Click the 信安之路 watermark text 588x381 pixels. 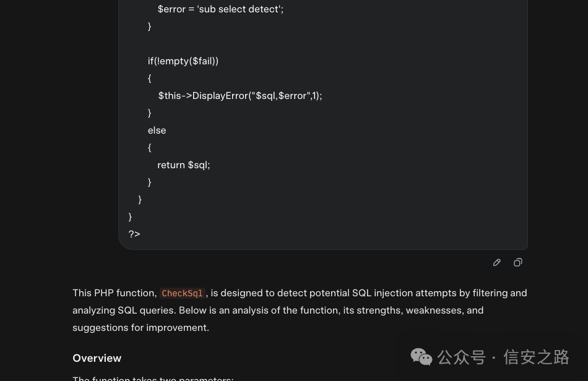536,357
